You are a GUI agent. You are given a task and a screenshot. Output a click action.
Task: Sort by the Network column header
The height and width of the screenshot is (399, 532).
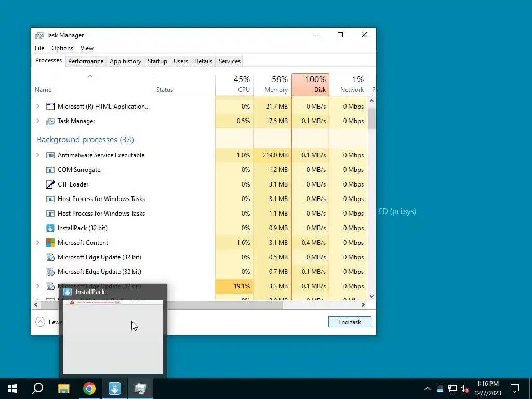pos(348,85)
